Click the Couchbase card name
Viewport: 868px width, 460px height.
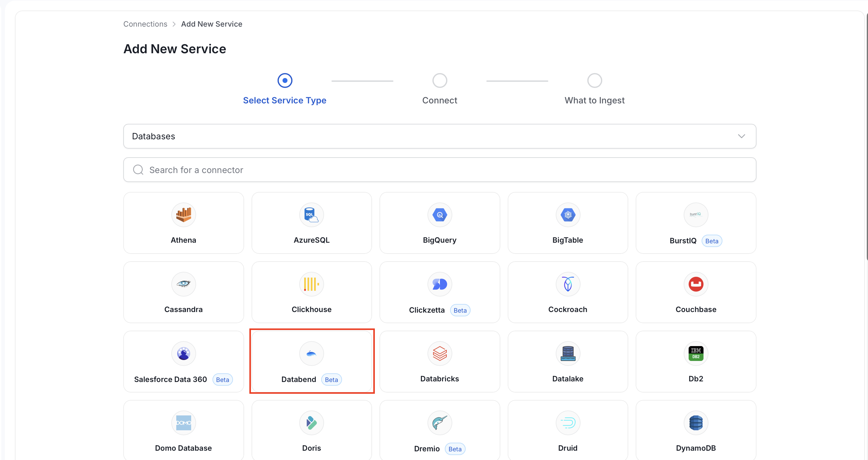coord(696,309)
